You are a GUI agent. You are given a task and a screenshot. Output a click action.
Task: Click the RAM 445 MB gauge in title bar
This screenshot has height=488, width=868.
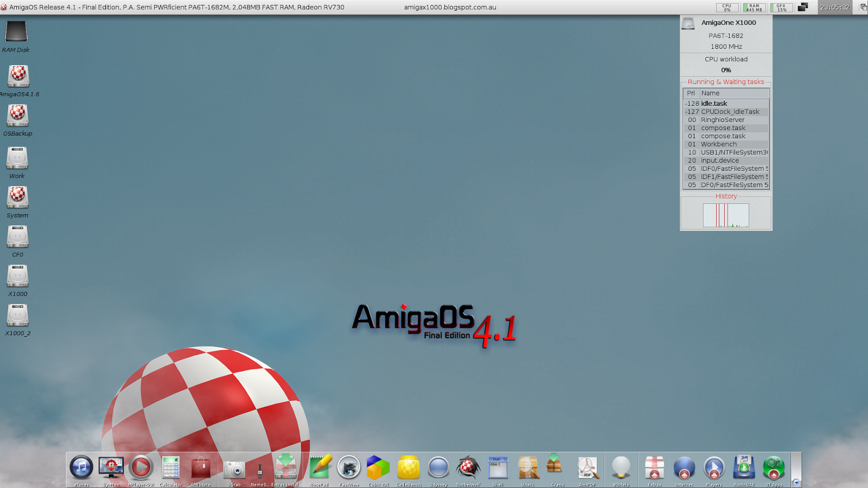tap(754, 8)
